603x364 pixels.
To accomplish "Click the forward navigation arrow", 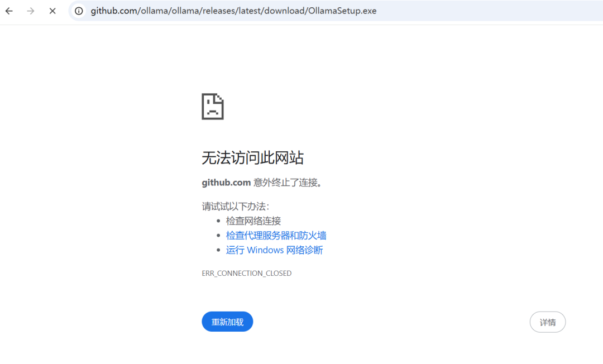I will point(31,11).
